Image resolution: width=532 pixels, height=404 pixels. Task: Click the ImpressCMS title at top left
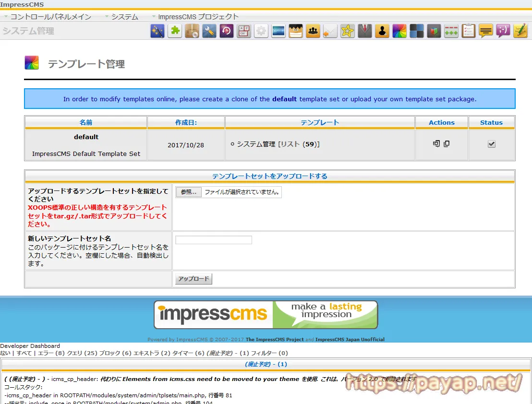click(x=22, y=4)
